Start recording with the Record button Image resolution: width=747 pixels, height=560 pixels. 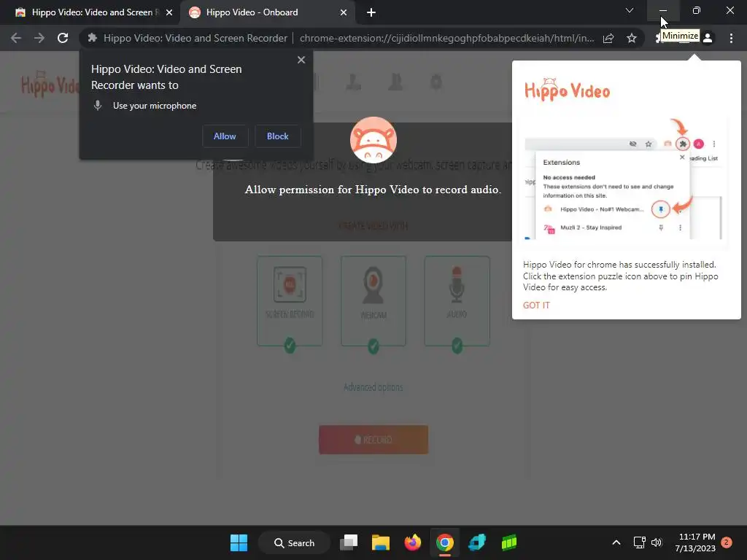click(373, 440)
